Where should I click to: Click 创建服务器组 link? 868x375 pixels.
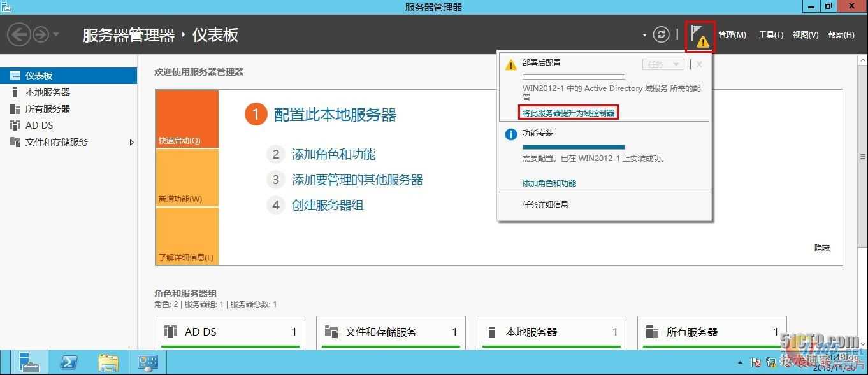(328, 205)
